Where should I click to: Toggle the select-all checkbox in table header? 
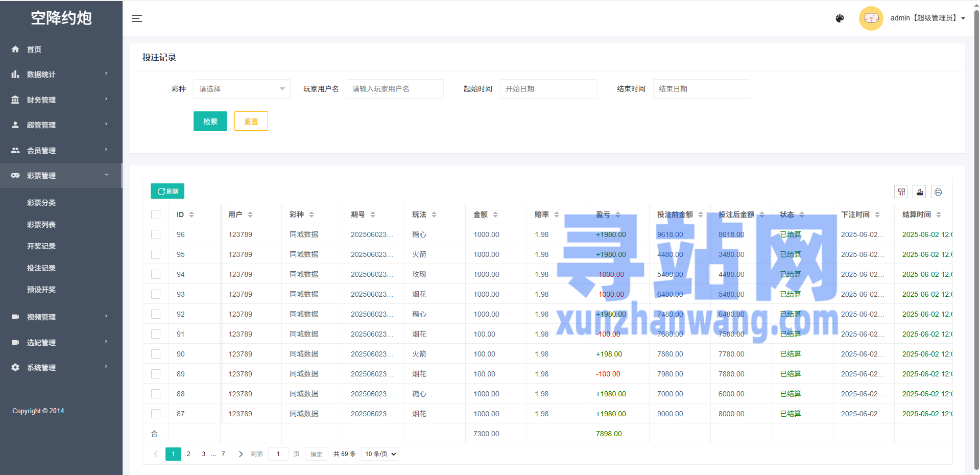pos(156,215)
